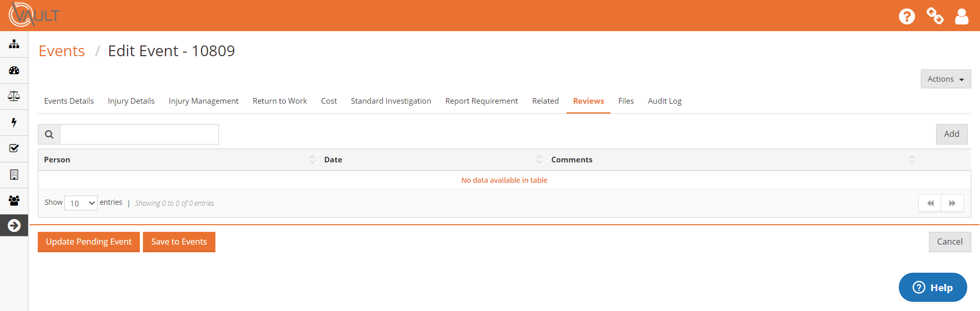The image size is (980, 311).
Task: Go to previous page of entries
Action: [930, 203]
